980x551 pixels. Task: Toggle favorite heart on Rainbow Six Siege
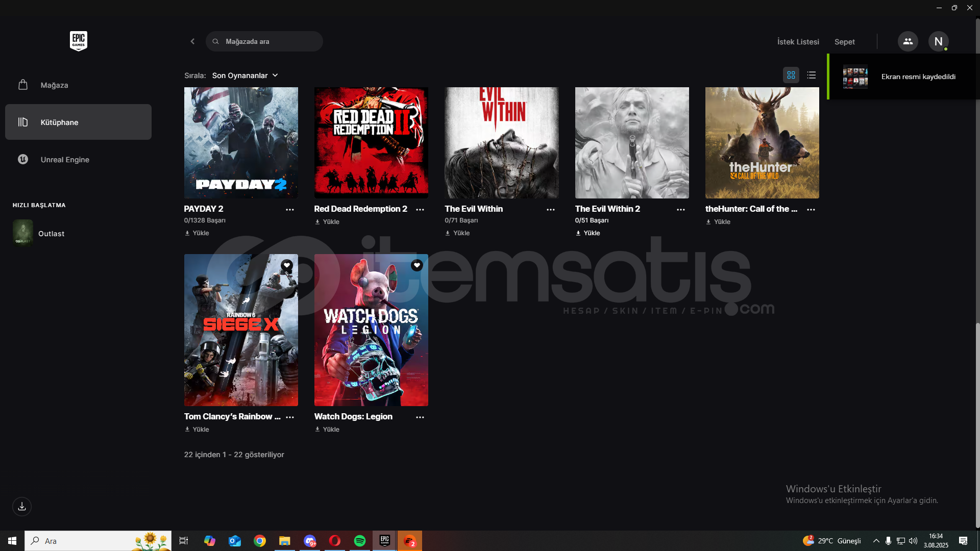(287, 265)
